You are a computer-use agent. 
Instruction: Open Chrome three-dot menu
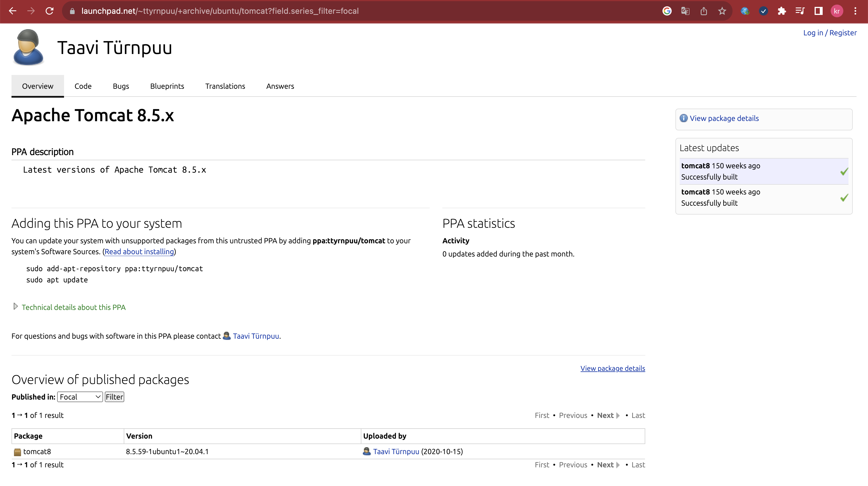(x=855, y=11)
